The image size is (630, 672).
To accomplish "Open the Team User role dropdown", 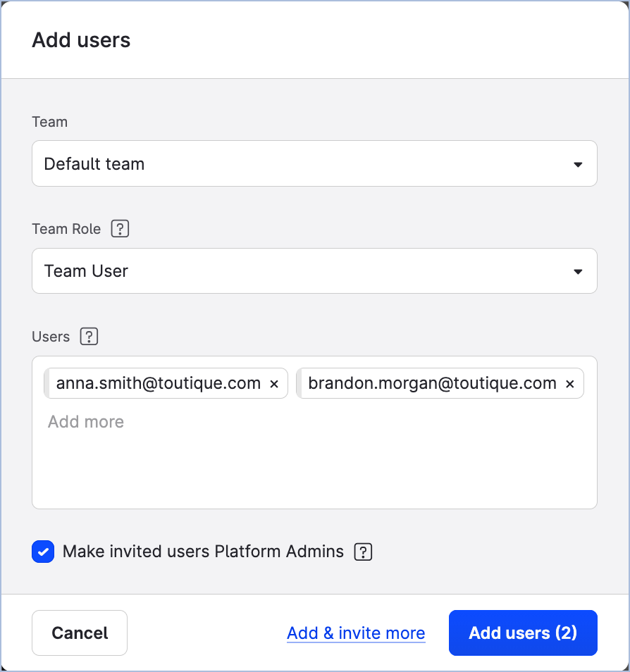I will click(x=314, y=270).
